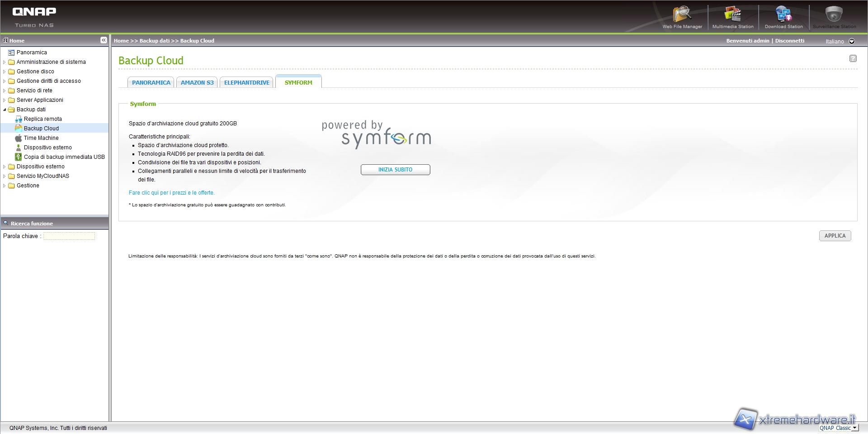Open Download Station icon
The image size is (868, 434).
783,16
